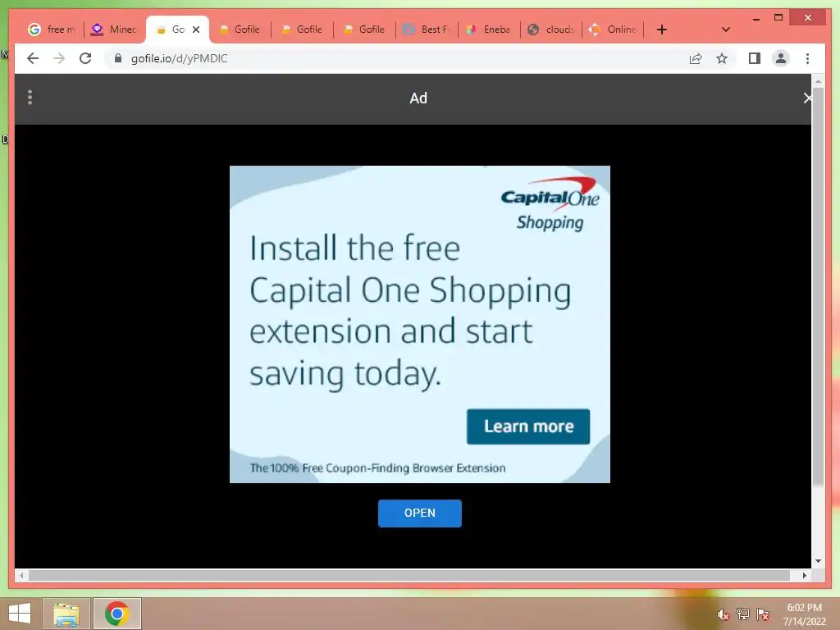Close the Ad overlay with X

pyautogui.click(x=807, y=98)
